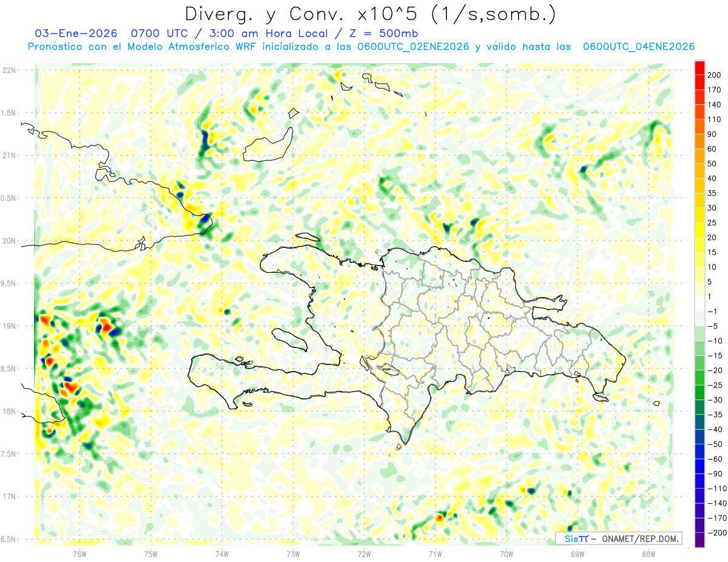
Task: Click the red color bar segment above 200
Action: tap(700, 67)
